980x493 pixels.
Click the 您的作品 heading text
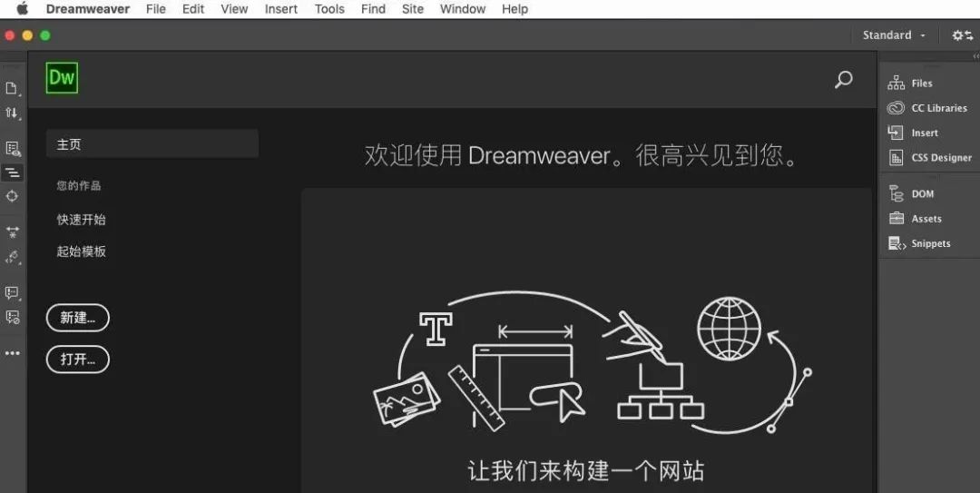(79, 185)
